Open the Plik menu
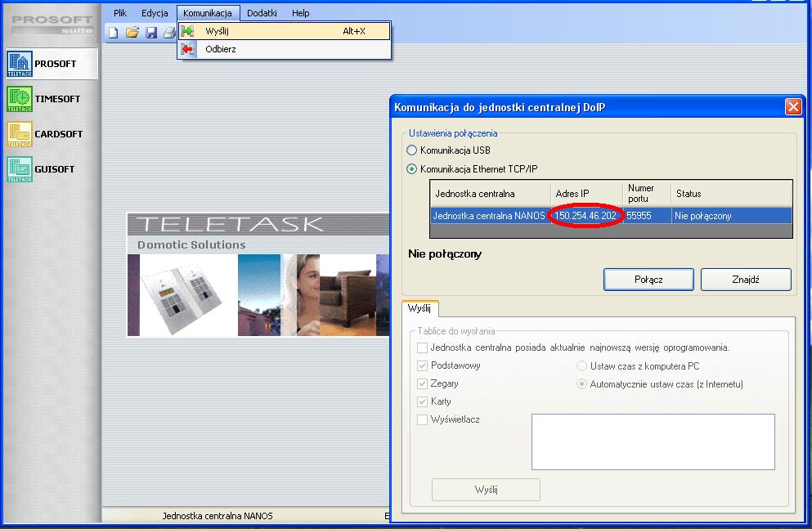Viewport: 812px width, 529px height. (120, 13)
